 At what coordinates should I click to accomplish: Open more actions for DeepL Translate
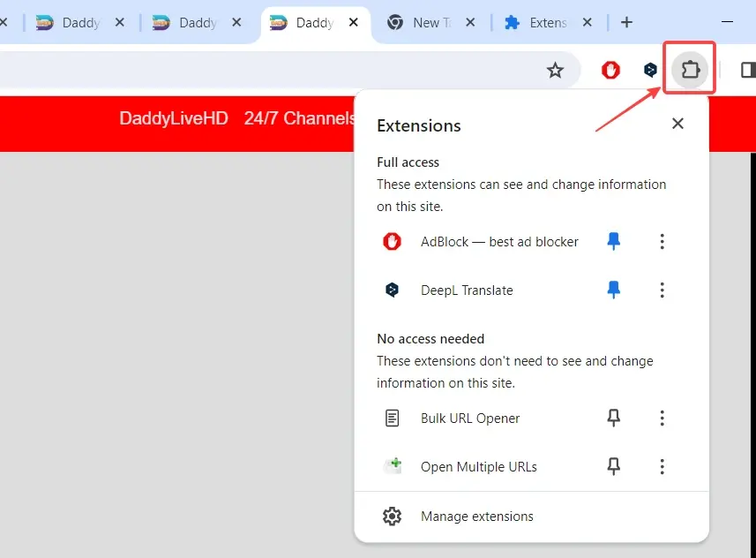(662, 290)
